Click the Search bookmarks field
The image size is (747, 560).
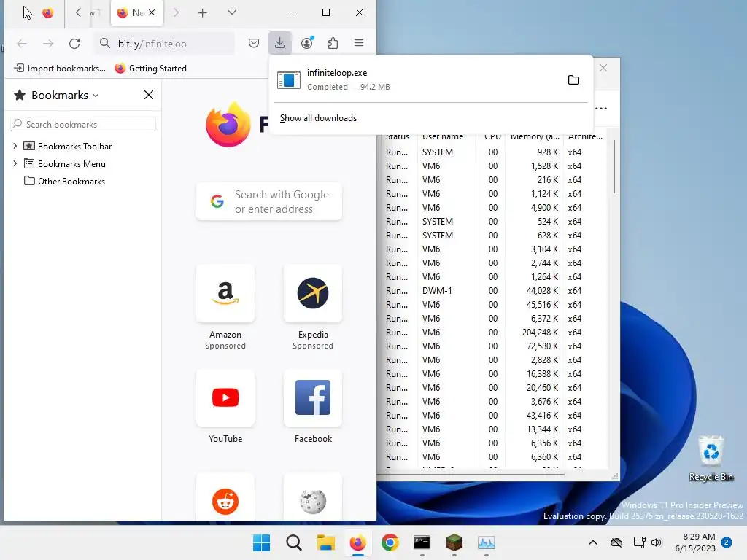(x=83, y=124)
